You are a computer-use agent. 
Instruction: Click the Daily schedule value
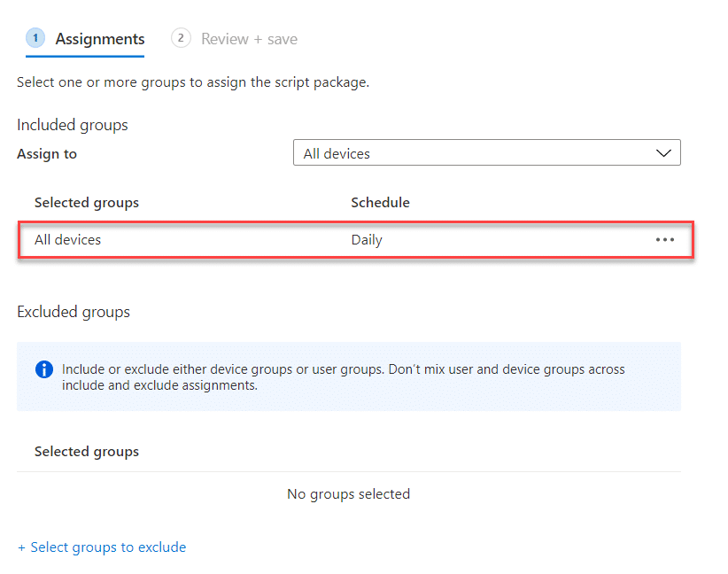(367, 240)
